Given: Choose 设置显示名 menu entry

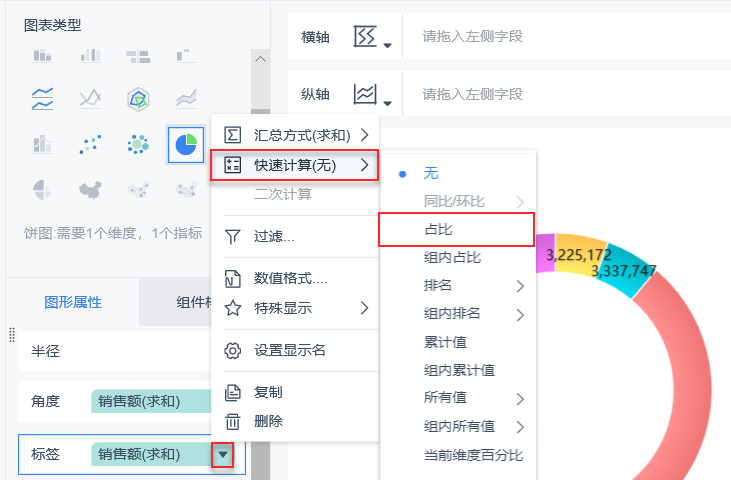Looking at the screenshot, I should 295,350.
